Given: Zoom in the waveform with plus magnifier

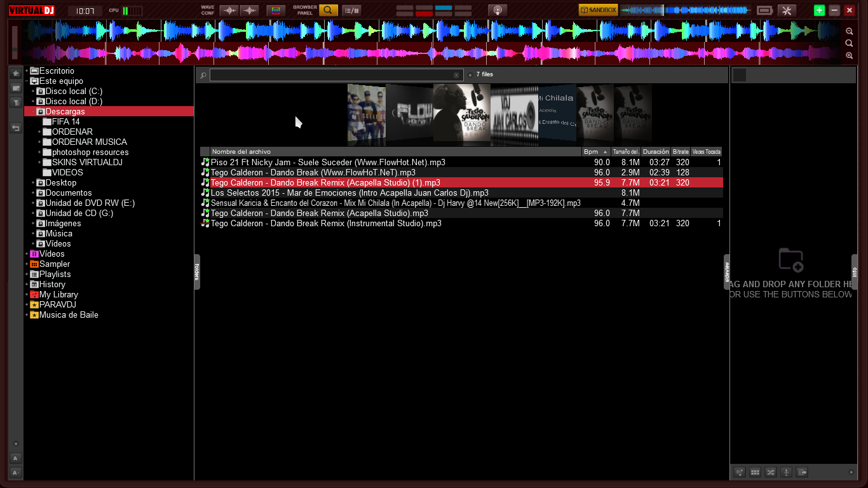Looking at the screenshot, I should 850,55.
